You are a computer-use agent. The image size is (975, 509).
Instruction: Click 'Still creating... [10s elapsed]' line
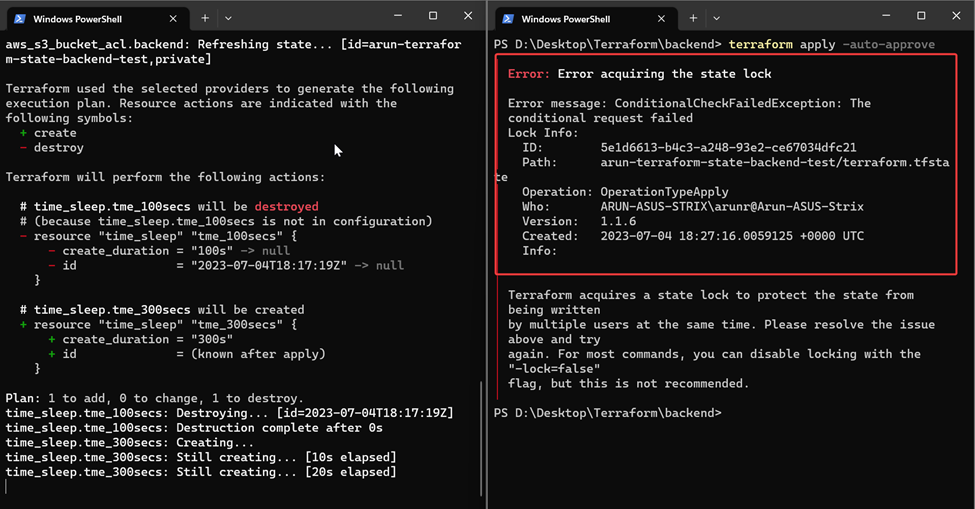(201, 457)
